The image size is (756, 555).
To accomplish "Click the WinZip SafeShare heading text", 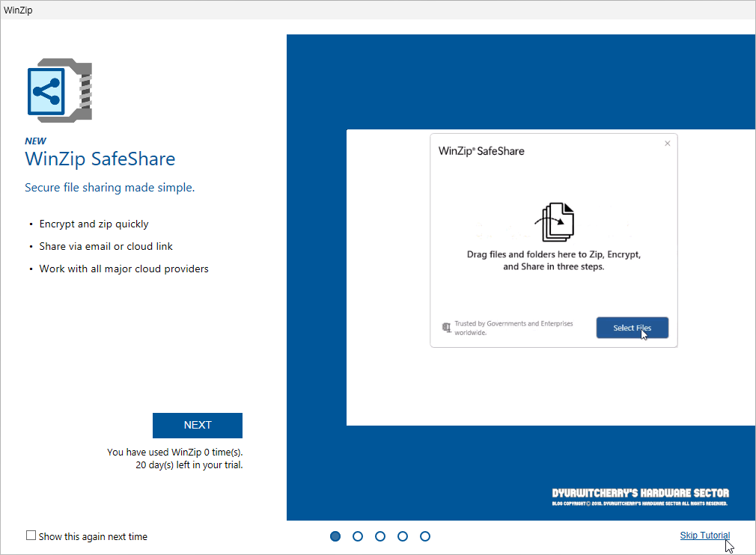I will (x=100, y=159).
